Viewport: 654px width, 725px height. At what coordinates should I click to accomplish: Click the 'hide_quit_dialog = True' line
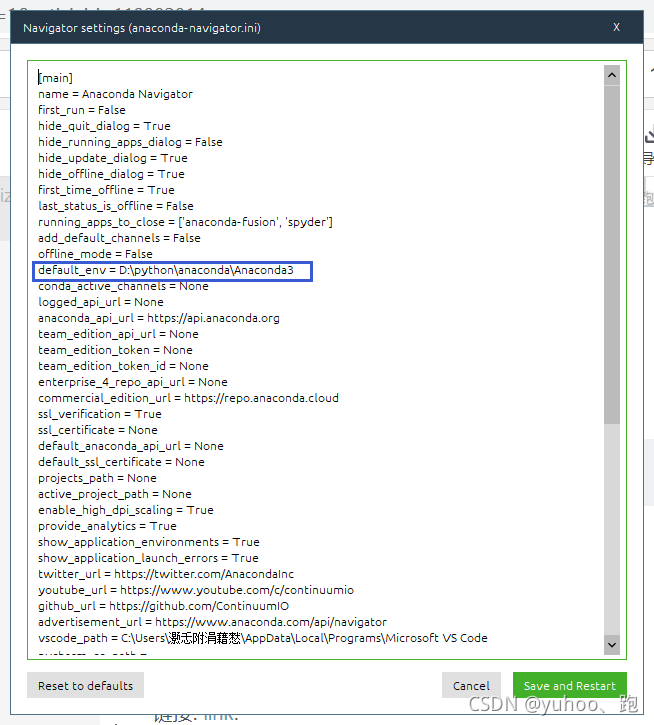coord(104,126)
